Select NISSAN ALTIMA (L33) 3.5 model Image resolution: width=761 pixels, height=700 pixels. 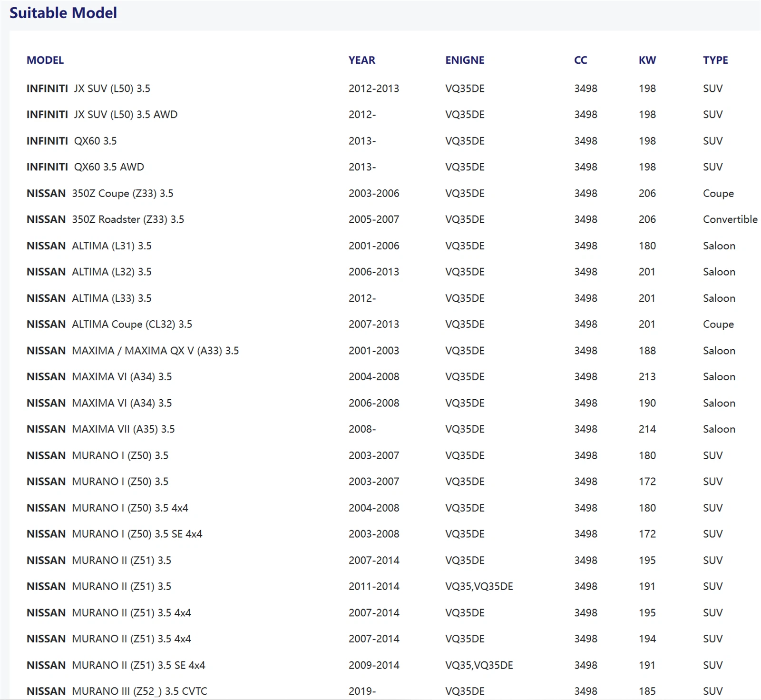tap(89, 298)
